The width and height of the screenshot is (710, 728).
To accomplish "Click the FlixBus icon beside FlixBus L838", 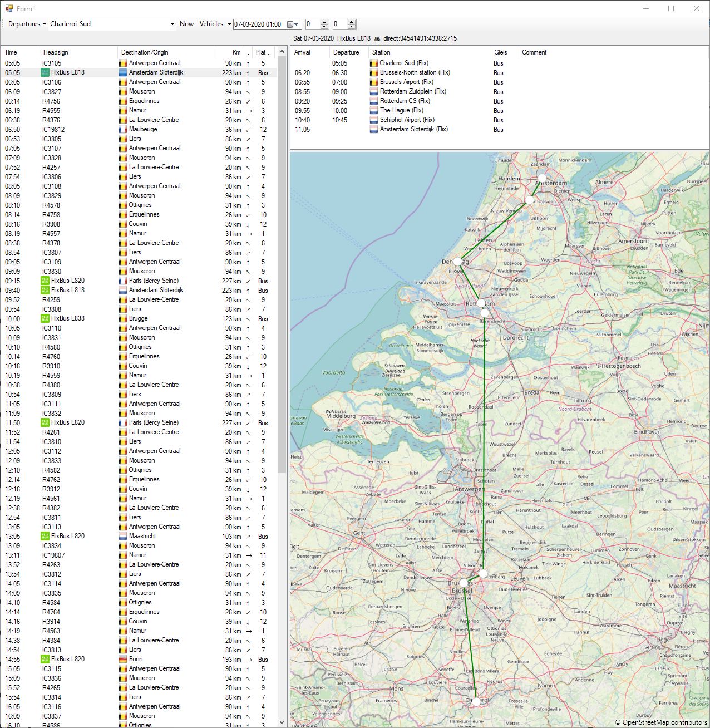I will tap(45, 319).
